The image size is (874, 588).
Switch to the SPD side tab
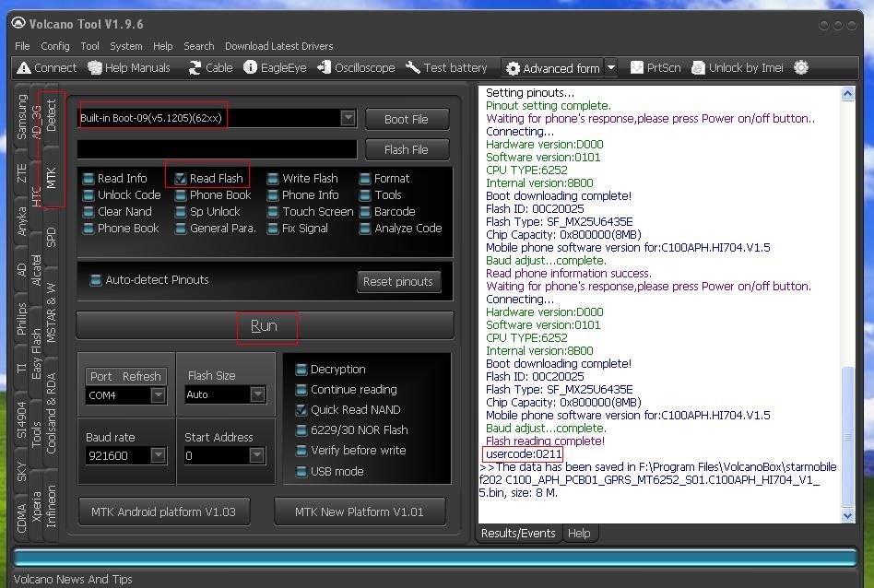pos(51,237)
